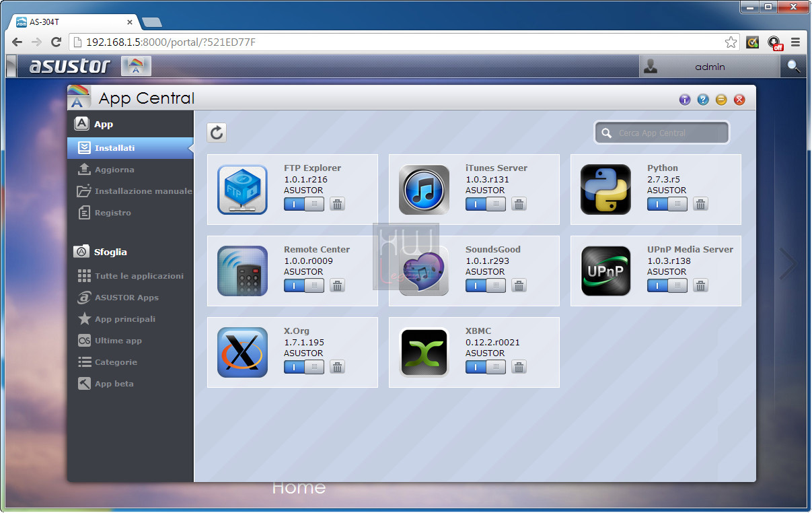812x513 pixels.
Task: Minimize the App Central window
Action: point(721,100)
